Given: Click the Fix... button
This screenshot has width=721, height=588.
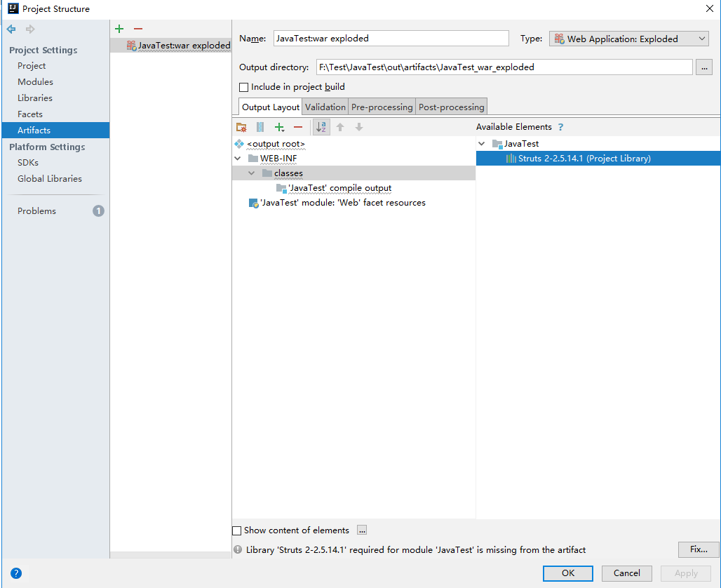Looking at the screenshot, I should (x=699, y=549).
